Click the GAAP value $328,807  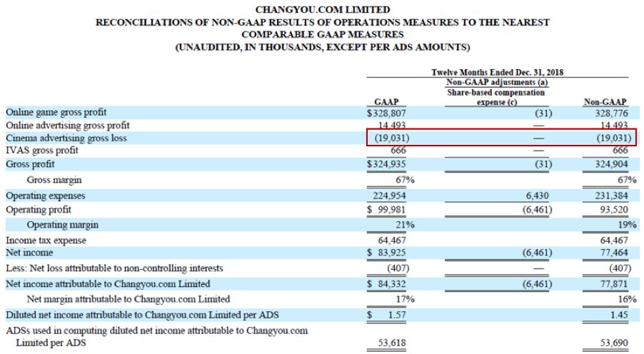click(388, 113)
